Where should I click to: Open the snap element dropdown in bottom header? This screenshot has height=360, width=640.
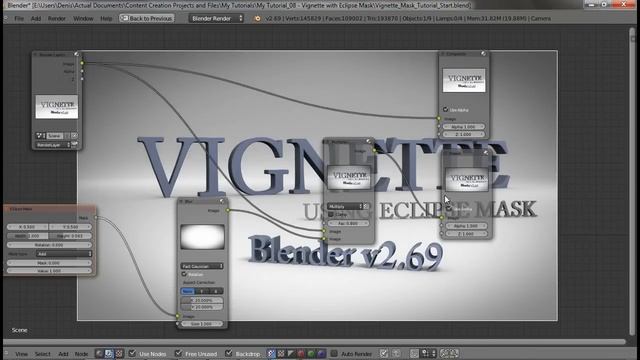(428, 353)
